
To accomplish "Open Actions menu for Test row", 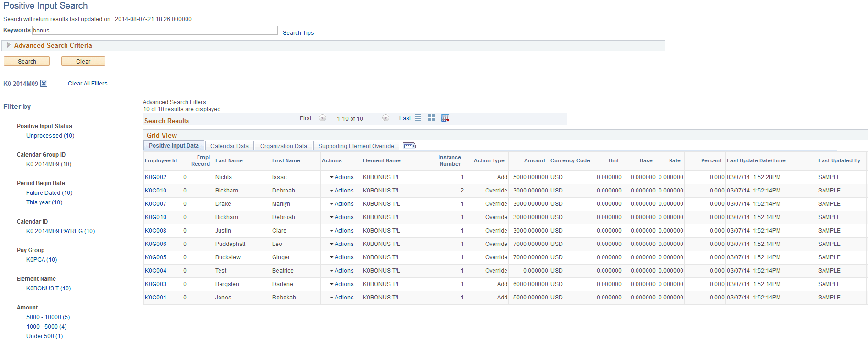I will coord(342,271).
